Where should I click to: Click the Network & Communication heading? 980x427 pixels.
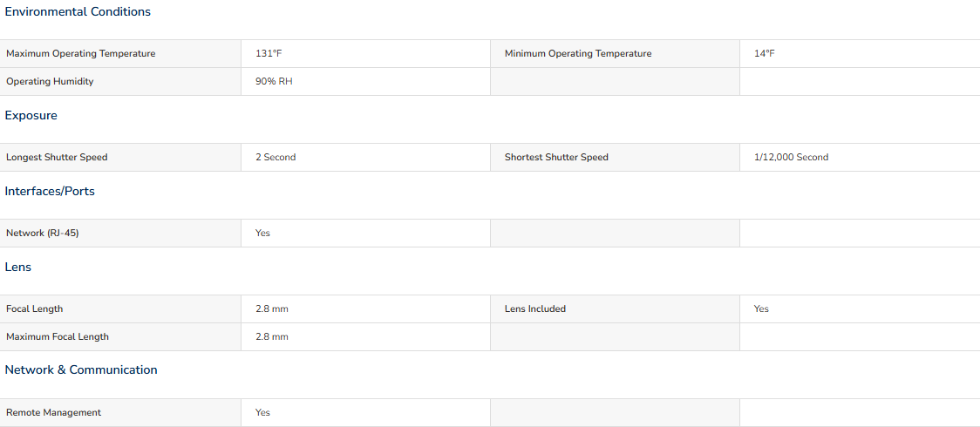(x=81, y=369)
